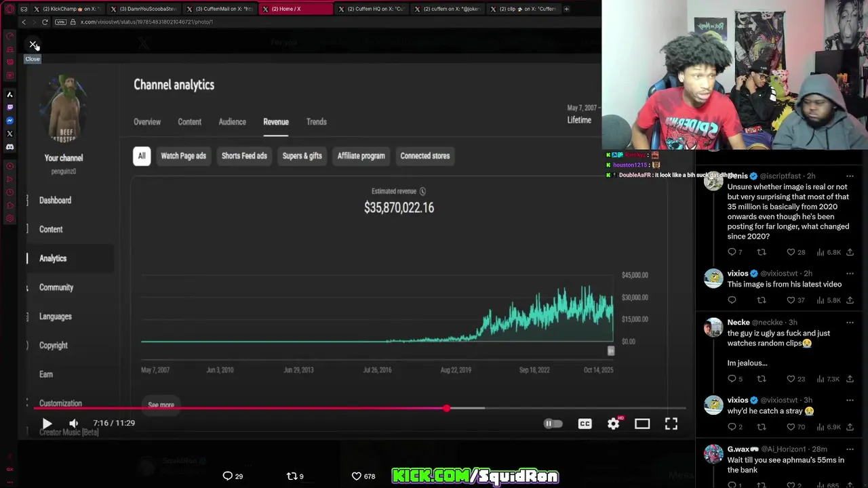868x488 pixels.
Task: Select the Affiliate program filter chip
Action: [361, 156]
